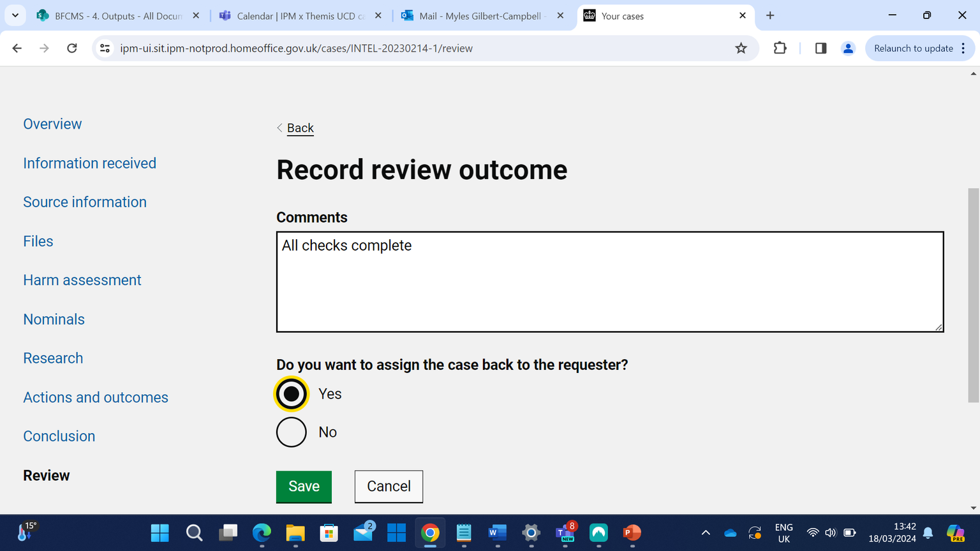Go to Nominals section
This screenshot has width=980, height=551.
point(54,319)
